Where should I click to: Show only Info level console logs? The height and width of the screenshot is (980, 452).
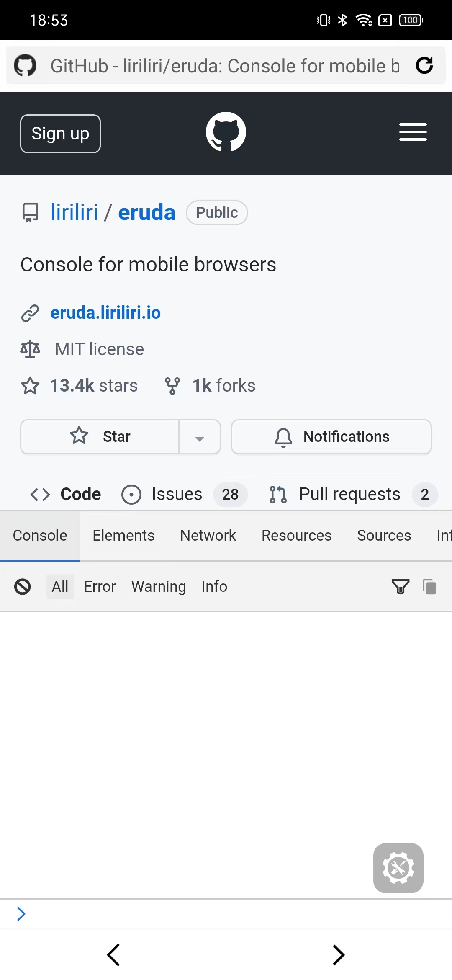(214, 586)
